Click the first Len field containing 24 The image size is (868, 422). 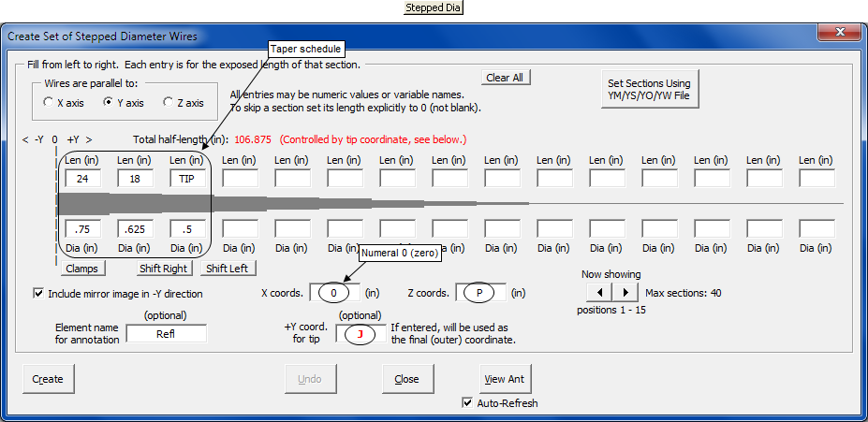82,178
